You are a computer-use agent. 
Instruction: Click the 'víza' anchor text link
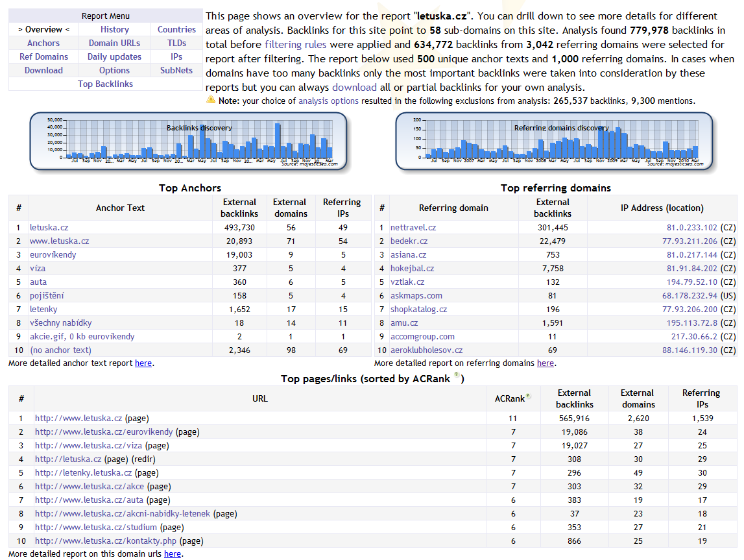click(38, 269)
